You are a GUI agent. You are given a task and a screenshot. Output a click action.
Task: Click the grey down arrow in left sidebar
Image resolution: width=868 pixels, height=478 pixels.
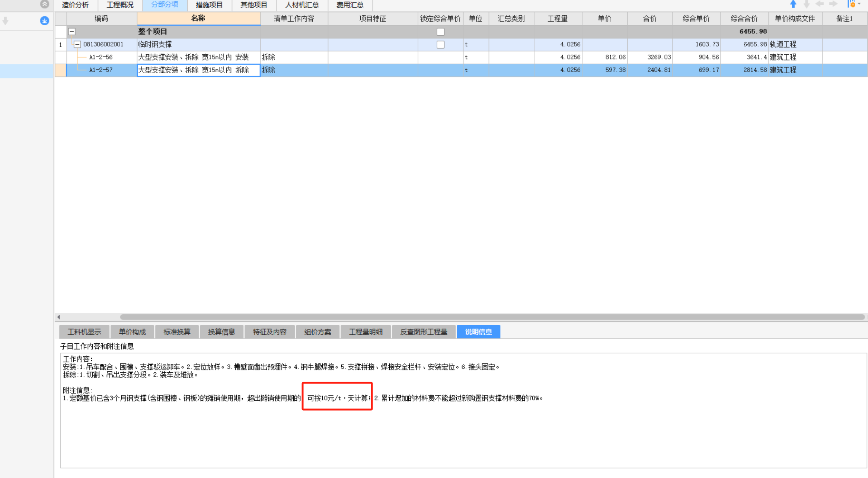coord(5,21)
